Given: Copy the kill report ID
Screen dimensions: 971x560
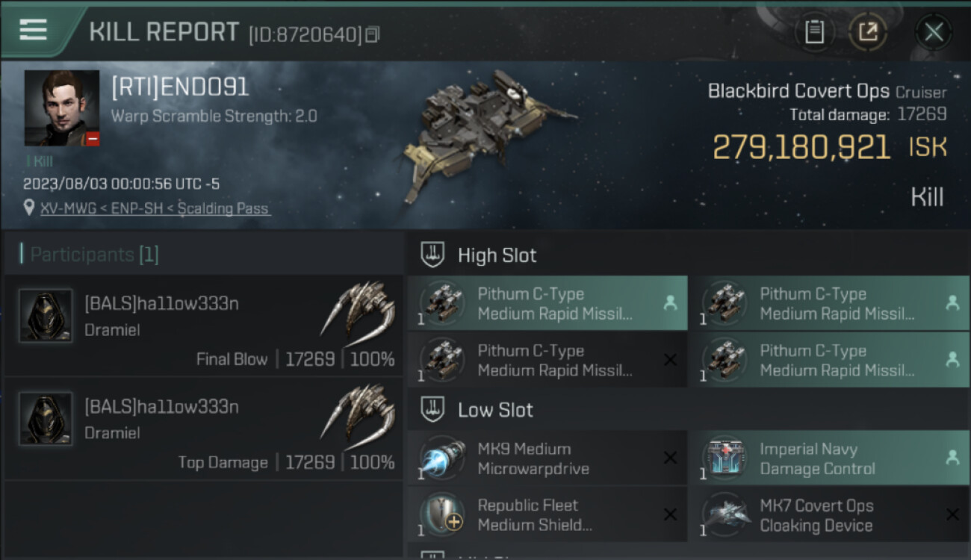Looking at the screenshot, I should [373, 34].
